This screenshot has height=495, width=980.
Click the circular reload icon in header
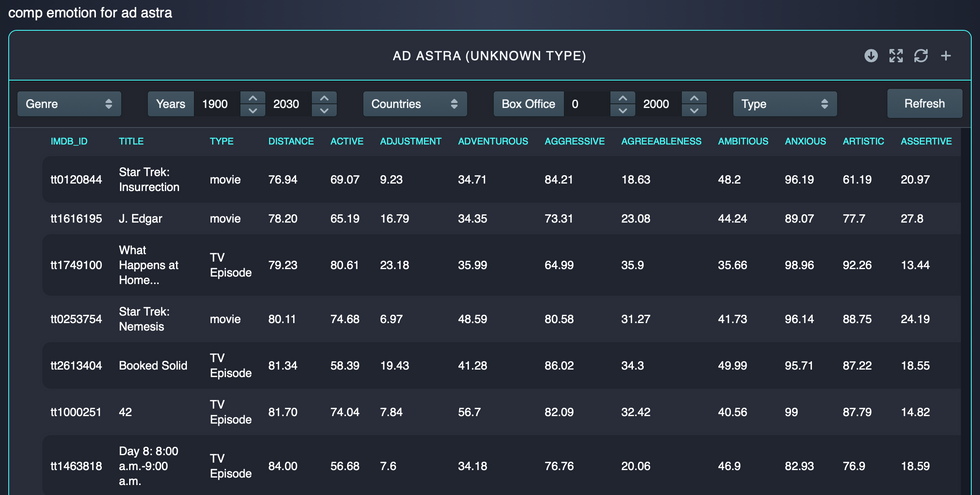[921, 56]
